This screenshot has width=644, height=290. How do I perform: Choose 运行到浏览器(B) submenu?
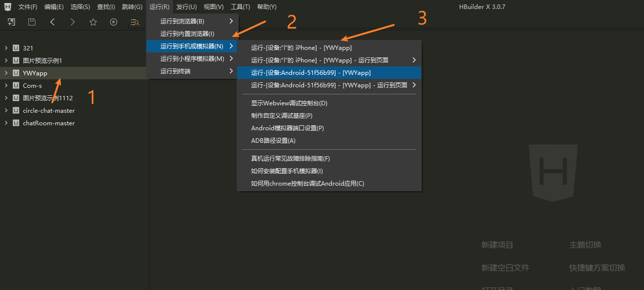click(192, 21)
